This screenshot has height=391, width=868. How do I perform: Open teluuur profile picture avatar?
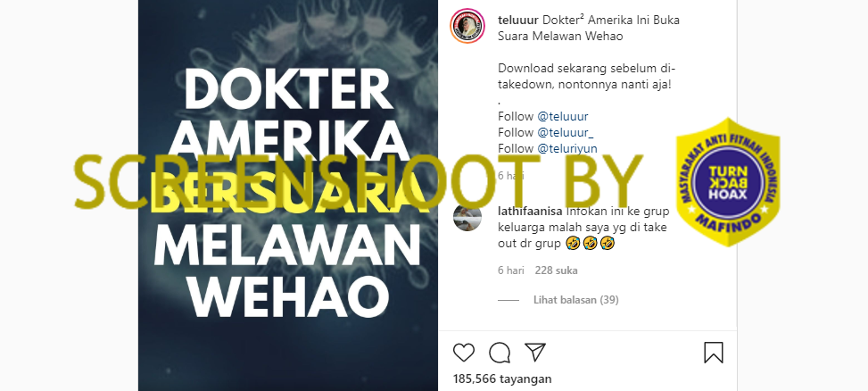click(467, 26)
